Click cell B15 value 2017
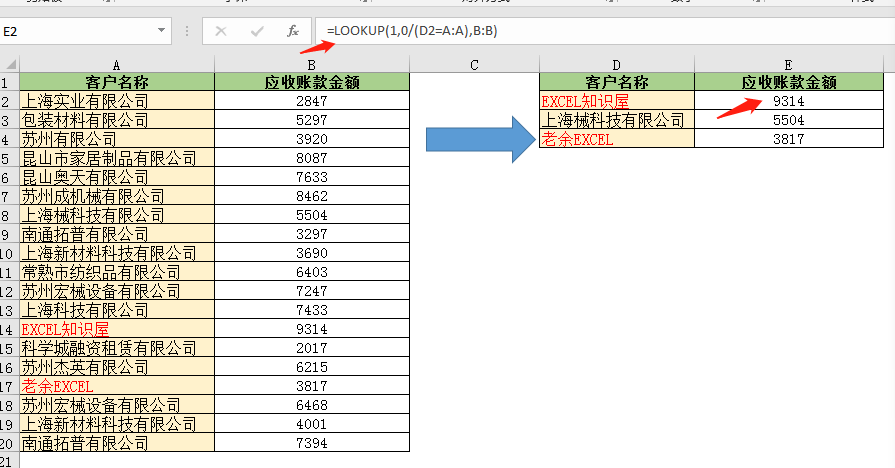This screenshot has height=468, width=895. click(312, 348)
